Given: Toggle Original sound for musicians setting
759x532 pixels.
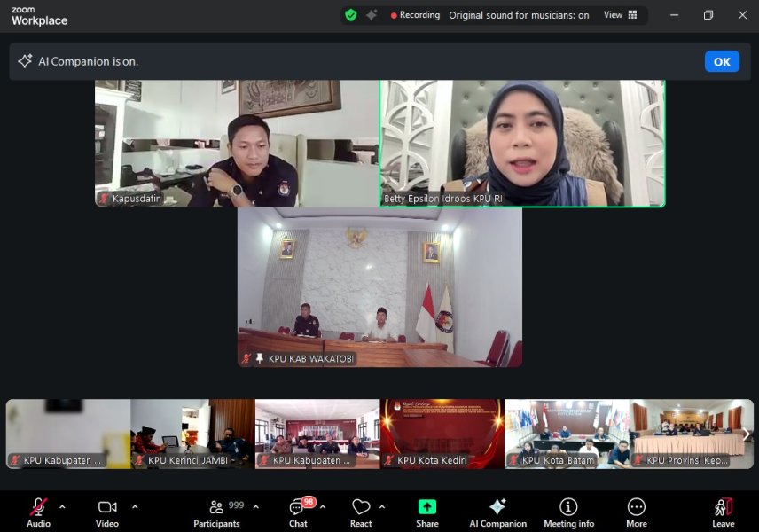Looking at the screenshot, I should click(519, 15).
